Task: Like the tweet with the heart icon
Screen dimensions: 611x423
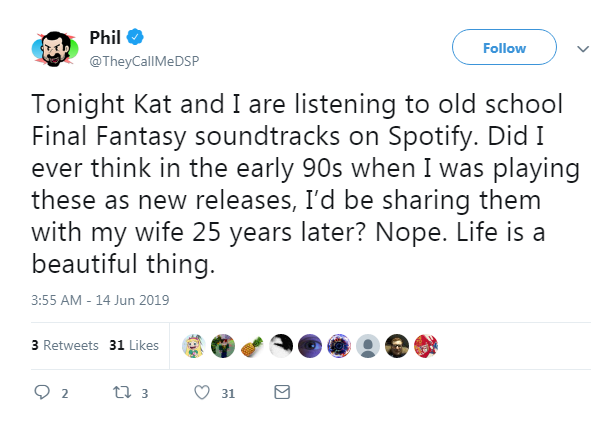Action: pyautogui.click(x=202, y=392)
